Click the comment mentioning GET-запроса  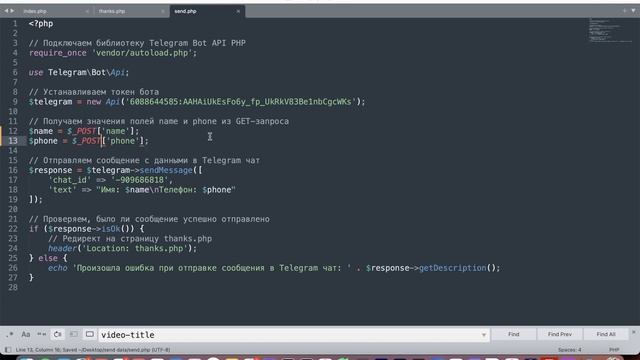pos(159,121)
